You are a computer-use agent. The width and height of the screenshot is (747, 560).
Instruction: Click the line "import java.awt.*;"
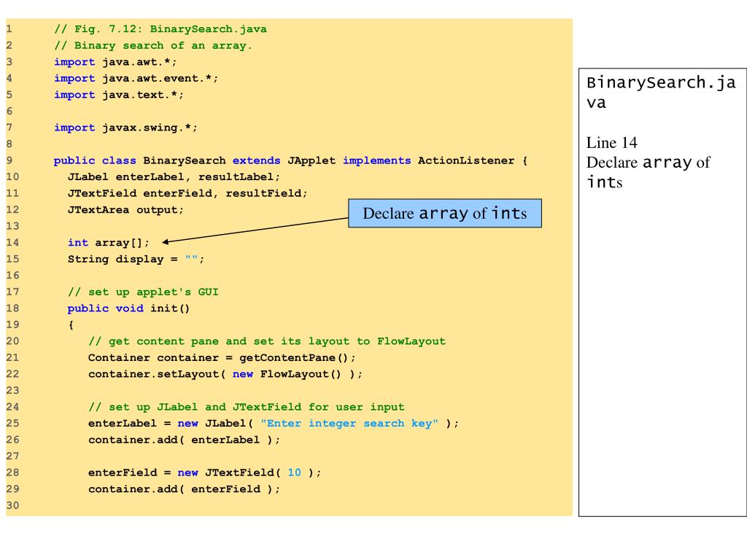point(115,62)
